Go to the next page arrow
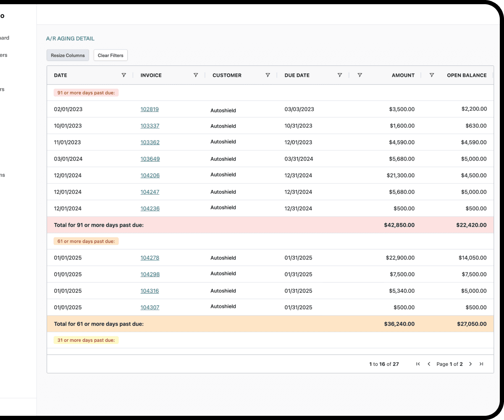 tap(470, 364)
